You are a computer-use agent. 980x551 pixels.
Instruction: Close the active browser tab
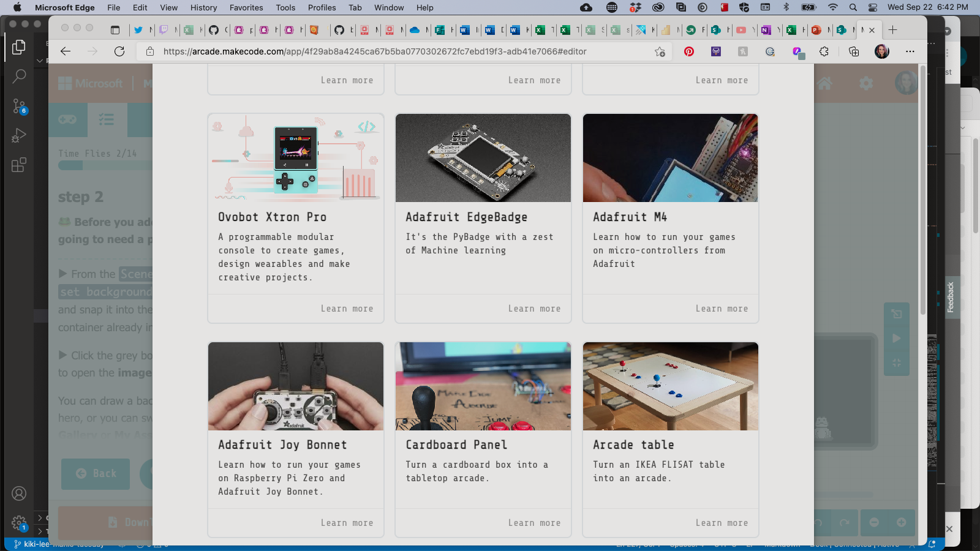pyautogui.click(x=872, y=30)
